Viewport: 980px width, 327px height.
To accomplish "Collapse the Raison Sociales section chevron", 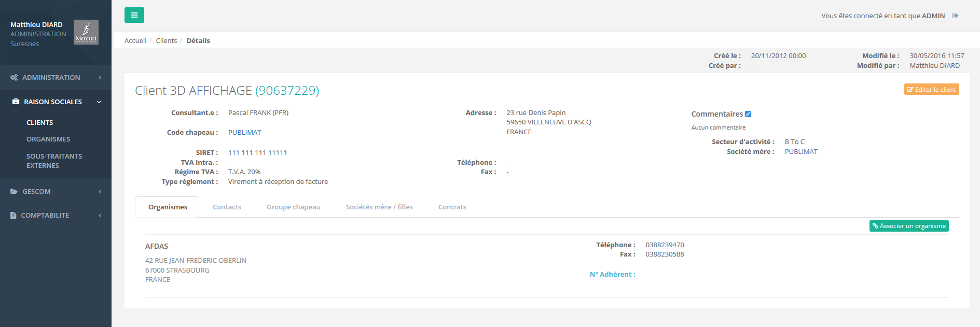I will point(99,102).
